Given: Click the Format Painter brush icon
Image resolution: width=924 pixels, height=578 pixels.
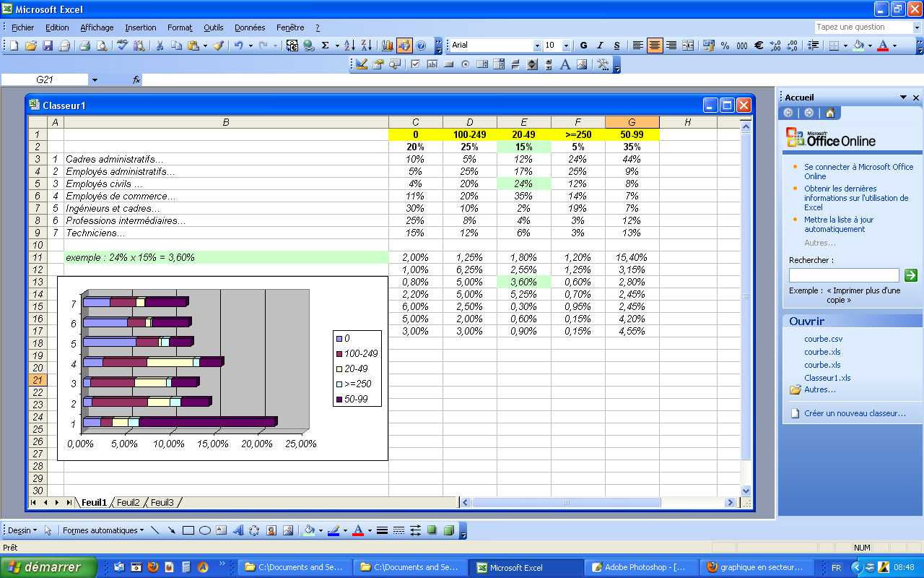Looking at the screenshot, I should (x=218, y=46).
